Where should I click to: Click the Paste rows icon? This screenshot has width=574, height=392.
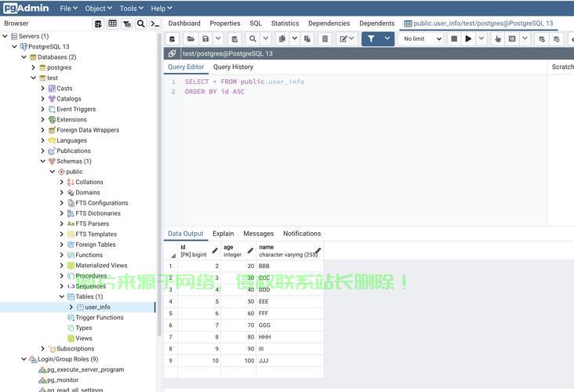[307, 38]
